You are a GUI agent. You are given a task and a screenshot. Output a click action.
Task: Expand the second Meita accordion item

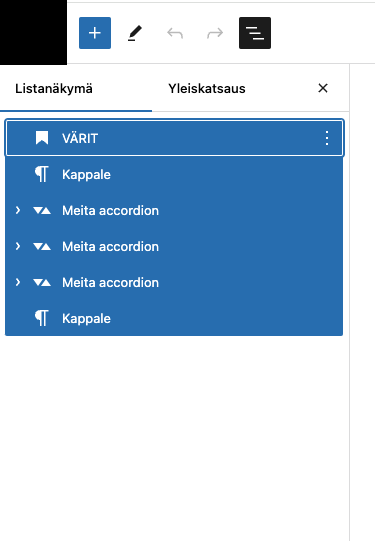18,246
